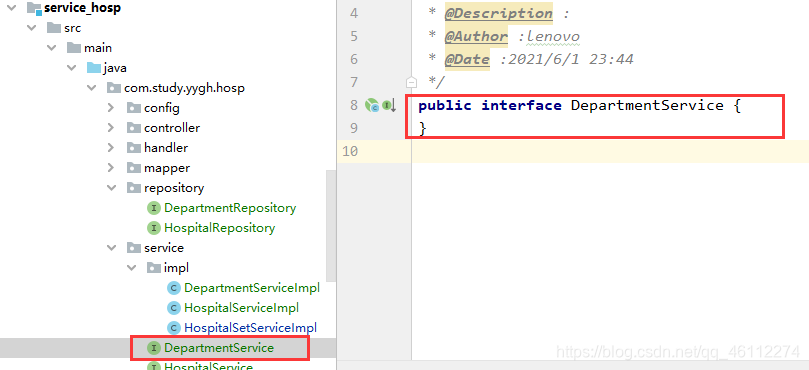Select service_hosp module name

[x=83, y=8]
